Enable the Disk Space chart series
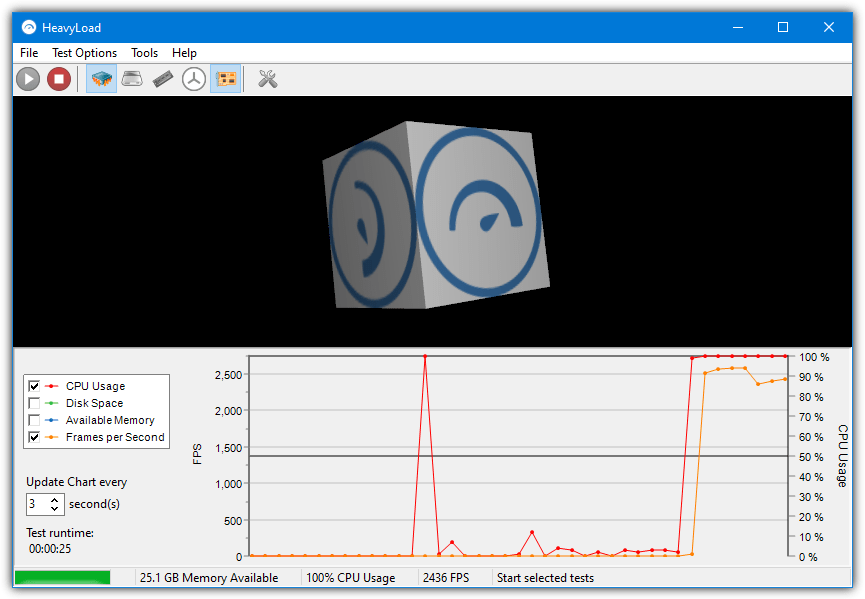This screenshot has width=865, height=599. 34,403
